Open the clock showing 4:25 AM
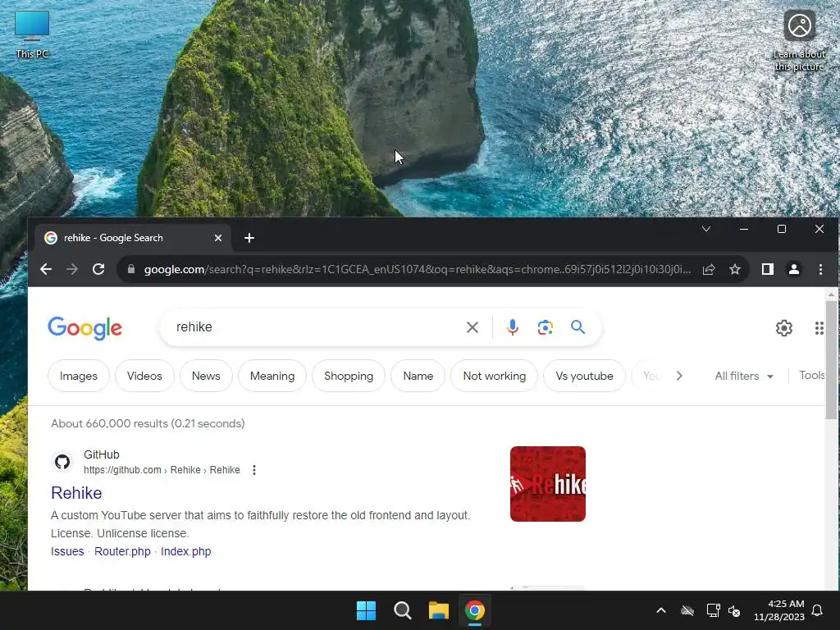 click(779, 610)
